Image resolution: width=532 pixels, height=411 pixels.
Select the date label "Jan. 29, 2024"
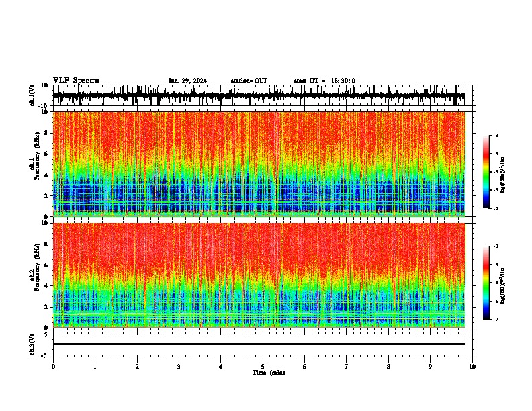187,81
